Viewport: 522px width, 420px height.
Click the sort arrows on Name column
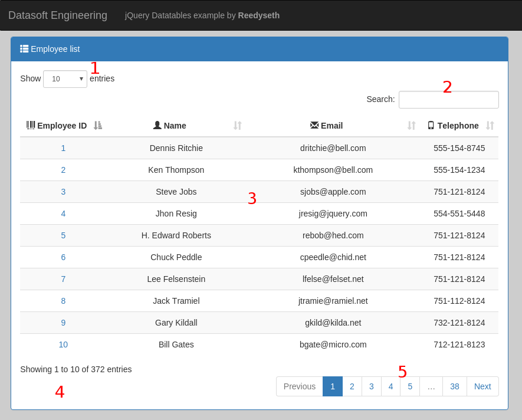point(237,126)
